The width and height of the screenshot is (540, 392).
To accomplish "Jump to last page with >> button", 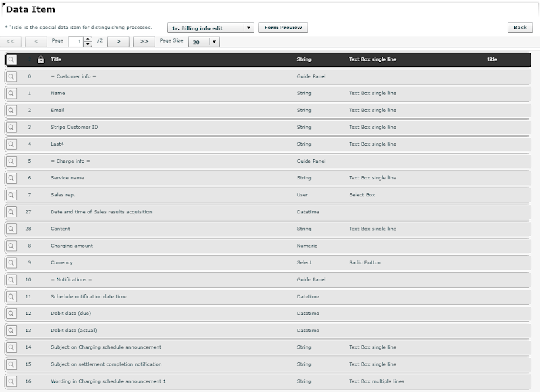I will [x=144, y=42].
